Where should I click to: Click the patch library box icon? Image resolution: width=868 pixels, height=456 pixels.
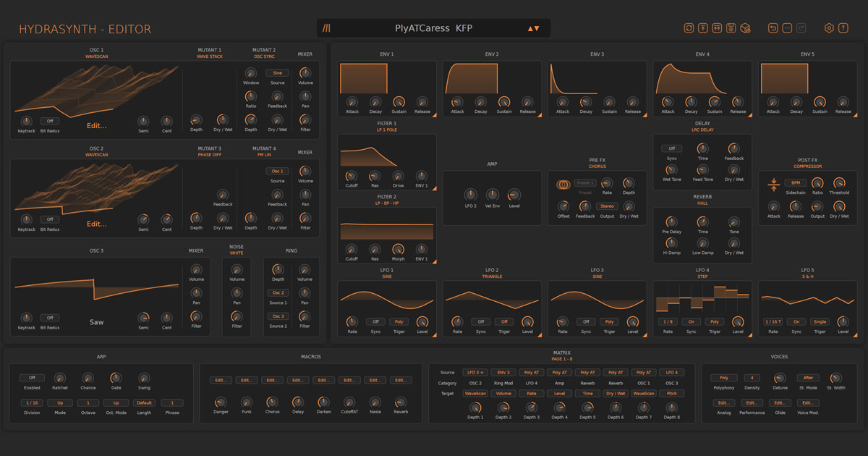point(745,28)
